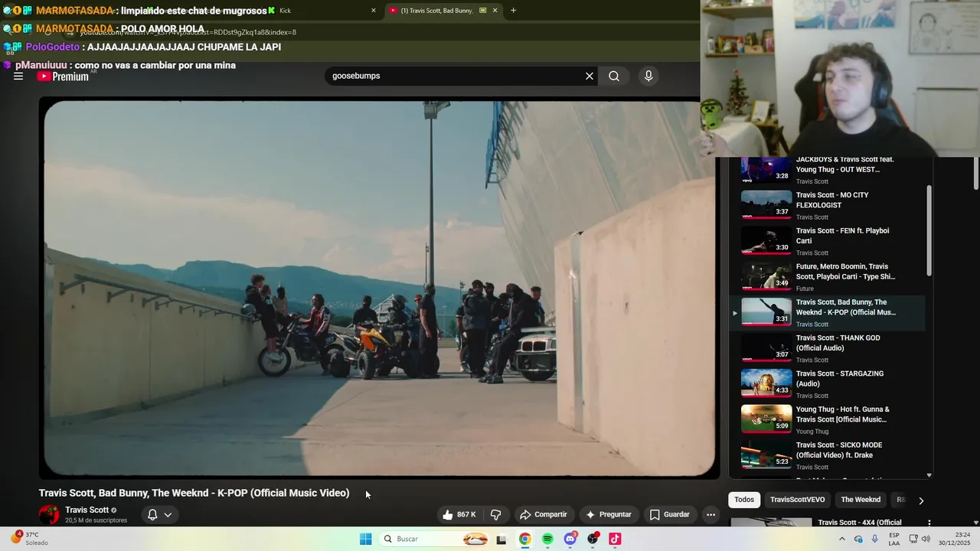Start voice search with microphone icon
980x551 pixels.
[648, 76]
